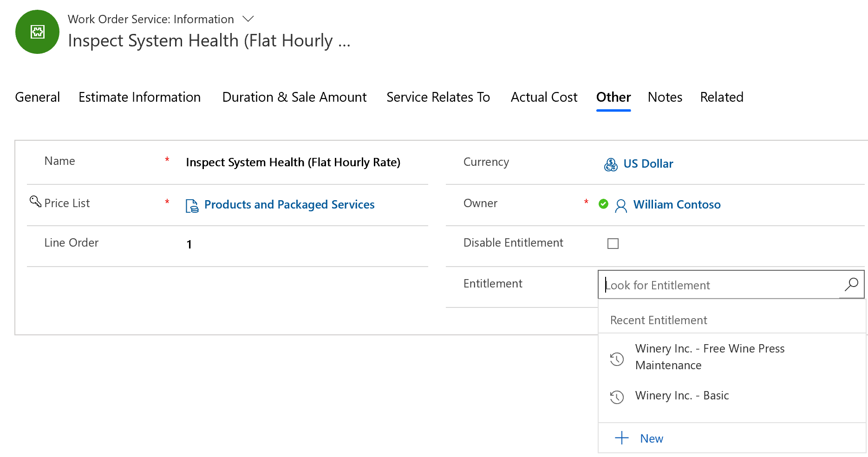Click the Price List field label
Viewport: 868px width, 457px height.
(x=67, y=203)
